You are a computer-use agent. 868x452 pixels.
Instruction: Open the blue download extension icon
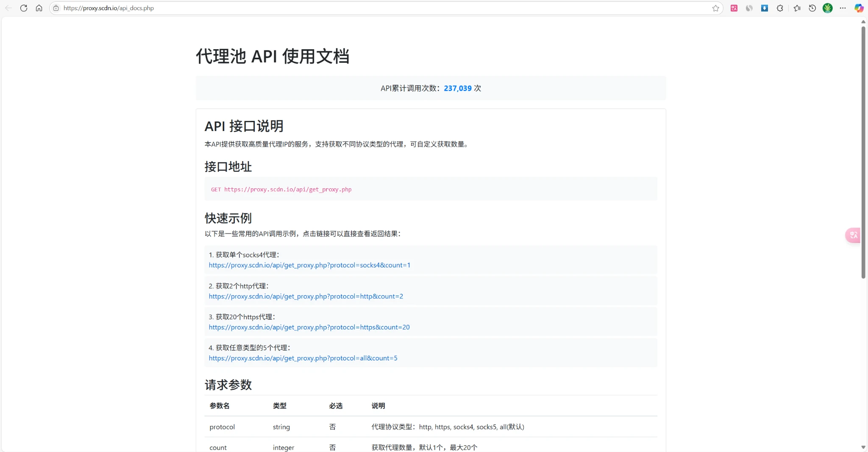pyautogui.click(x=765, y=8)
